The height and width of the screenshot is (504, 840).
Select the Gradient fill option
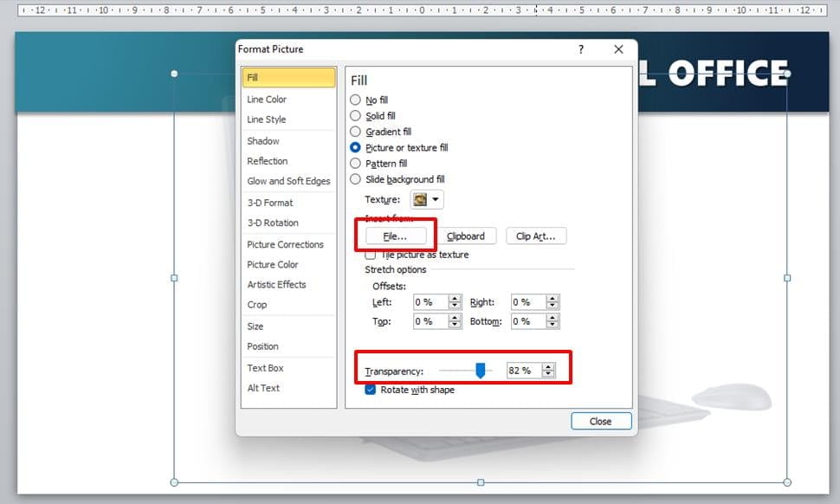355,132
